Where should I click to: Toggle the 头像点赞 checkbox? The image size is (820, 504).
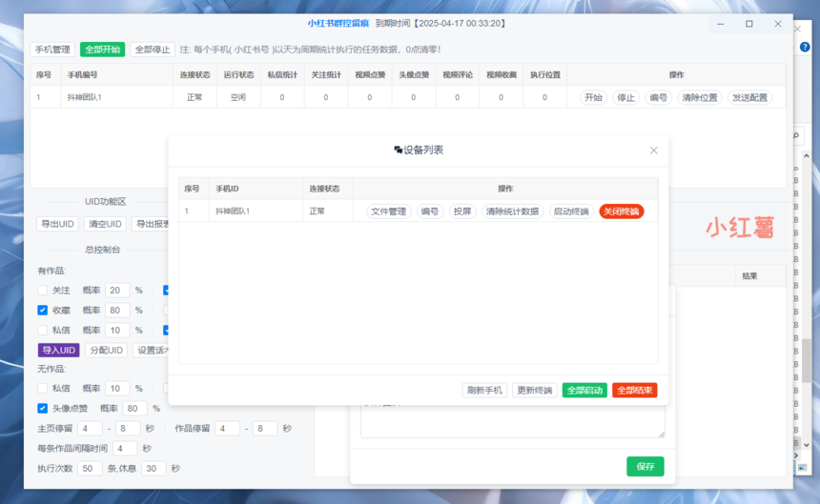42,409
